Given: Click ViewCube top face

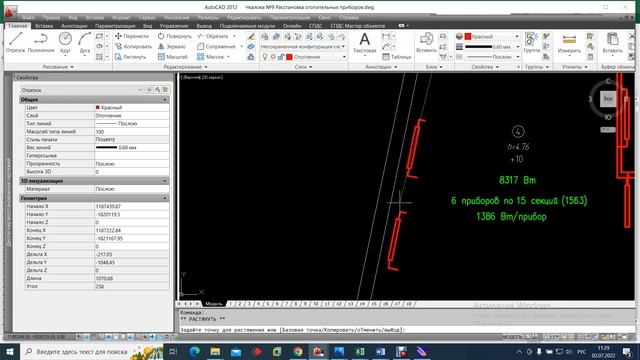Looking at the screenshot, I should click(608, 98).
